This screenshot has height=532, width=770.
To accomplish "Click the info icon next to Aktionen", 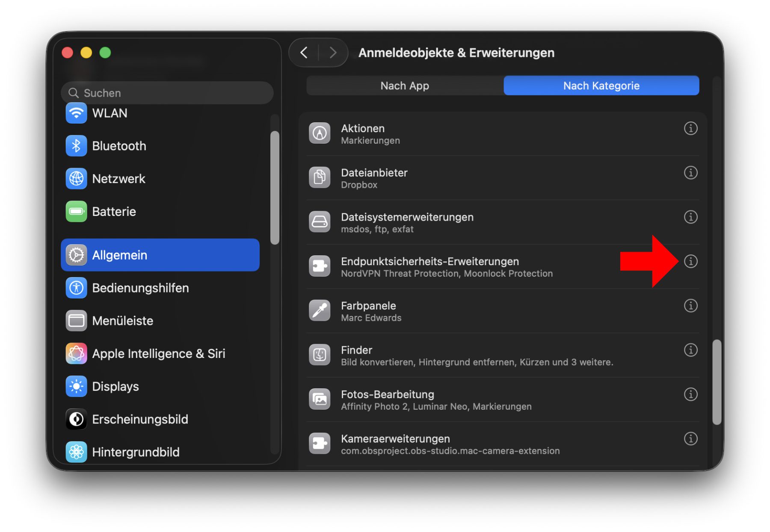I will (x=690, y=128).
